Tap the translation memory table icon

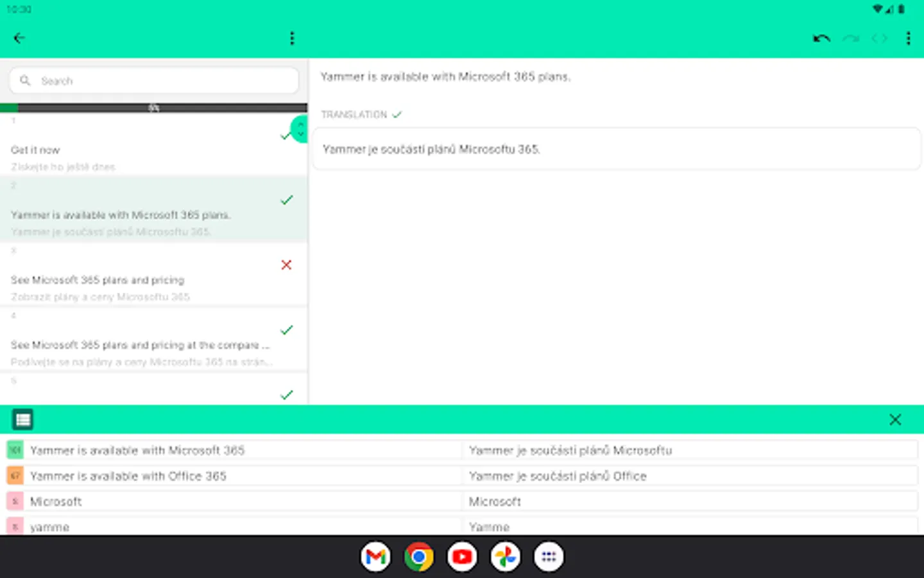tap(22, 419)
